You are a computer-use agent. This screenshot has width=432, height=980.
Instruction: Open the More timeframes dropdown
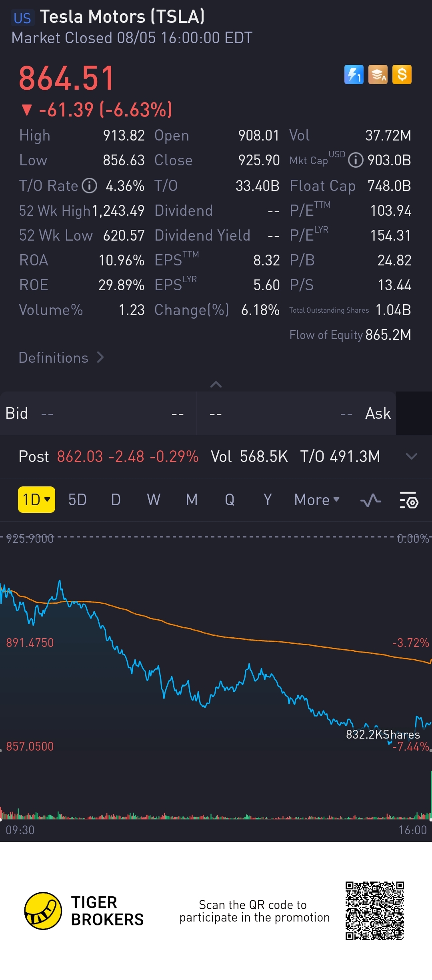pyautogui.click(x=317, y=500)
